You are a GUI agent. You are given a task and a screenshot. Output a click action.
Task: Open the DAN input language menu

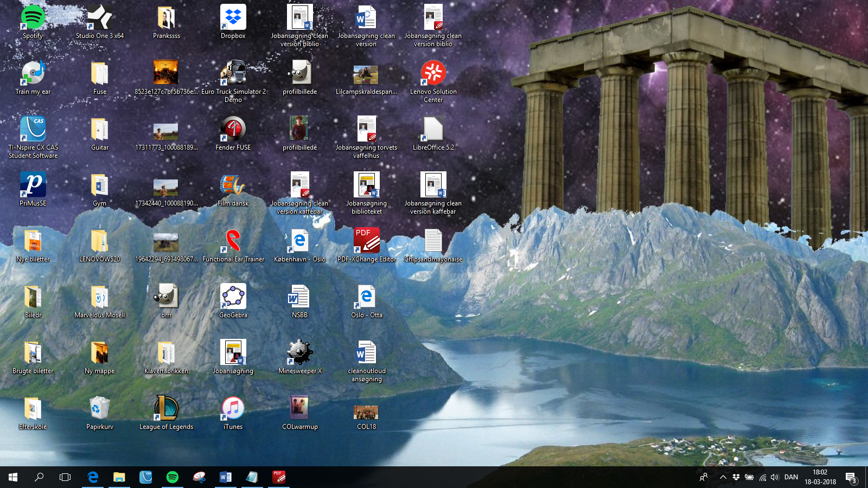point(791,477)
